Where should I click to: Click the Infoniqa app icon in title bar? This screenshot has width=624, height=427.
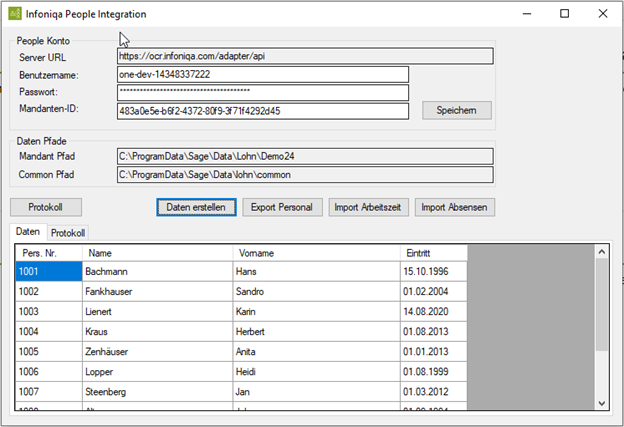tap(15, 14)
